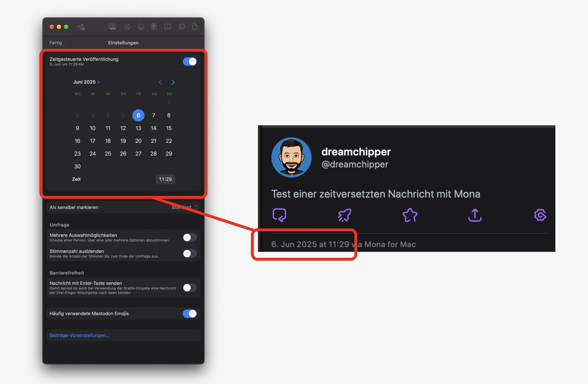Click the scheduled send paper plane icon
The height and width of the screenshot is (384, 588).
[x=81, y=27]
